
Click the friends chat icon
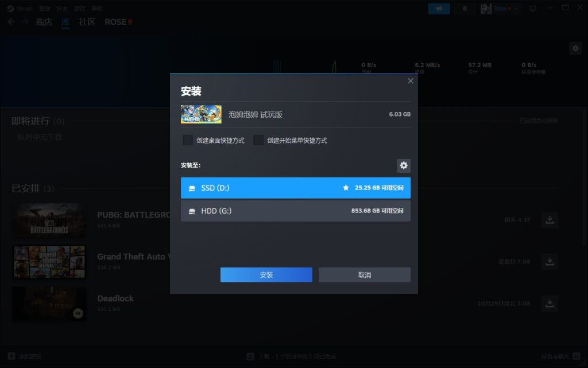tap(577, 356)
